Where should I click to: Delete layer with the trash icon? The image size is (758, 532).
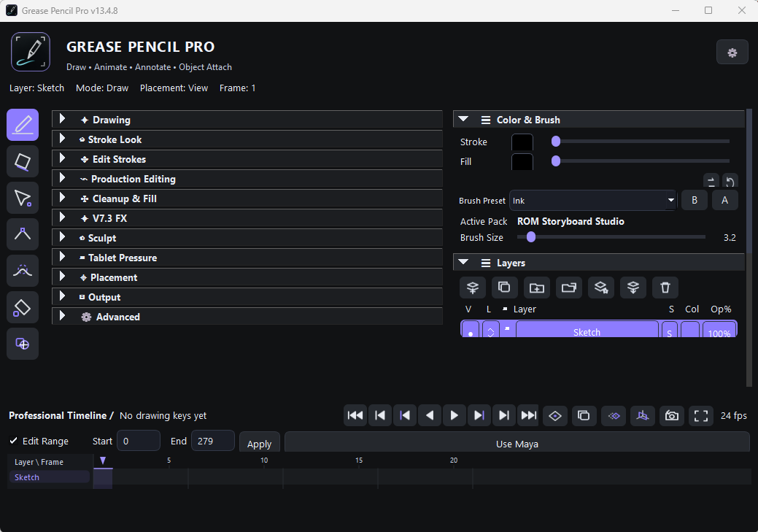point(665,288)
